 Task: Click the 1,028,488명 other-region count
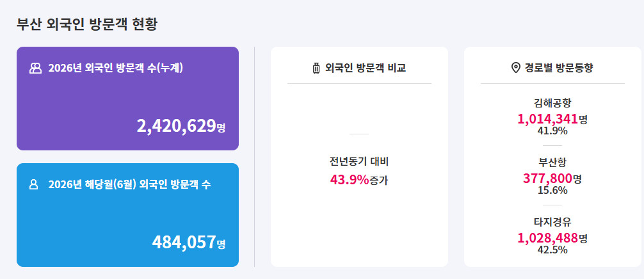(552, 239)
